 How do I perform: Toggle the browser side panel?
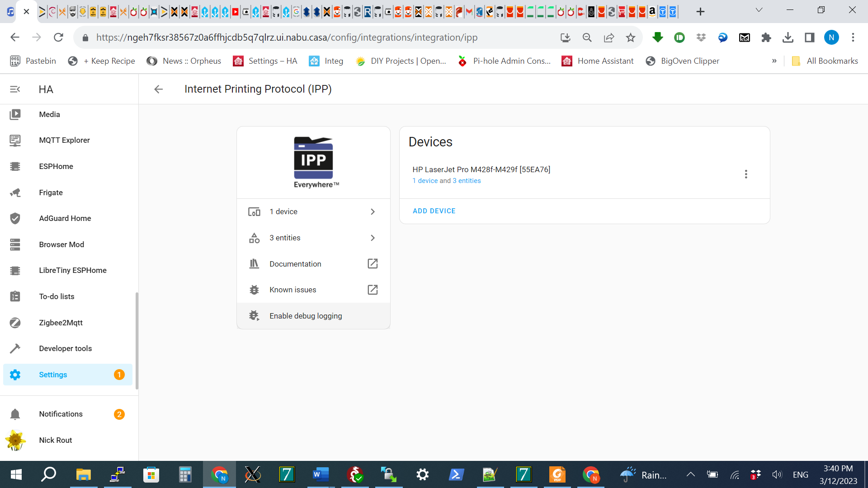point(809,38)
